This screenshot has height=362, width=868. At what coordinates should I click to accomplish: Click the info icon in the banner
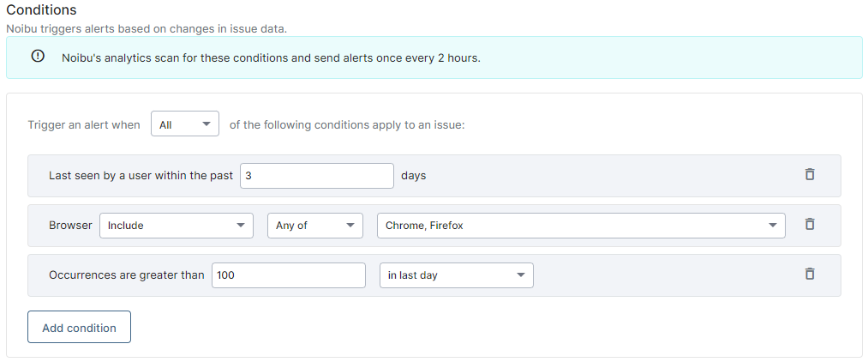(38, 57)
